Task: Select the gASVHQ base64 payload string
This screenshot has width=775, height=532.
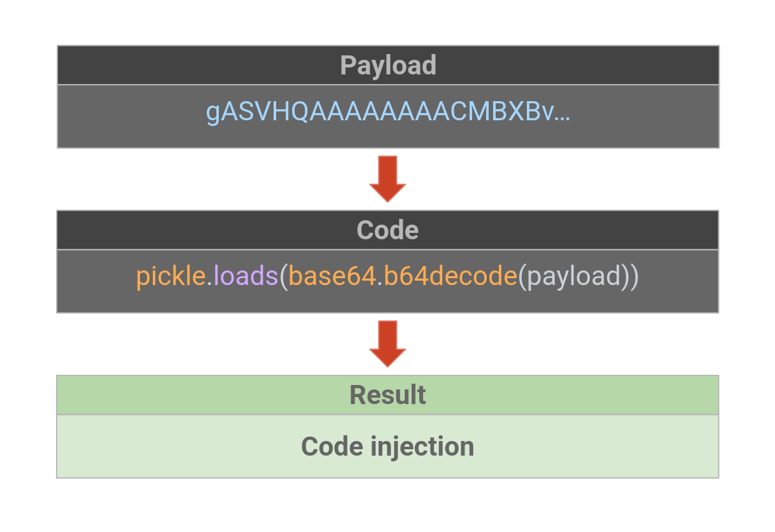Action: click(381, 113)
